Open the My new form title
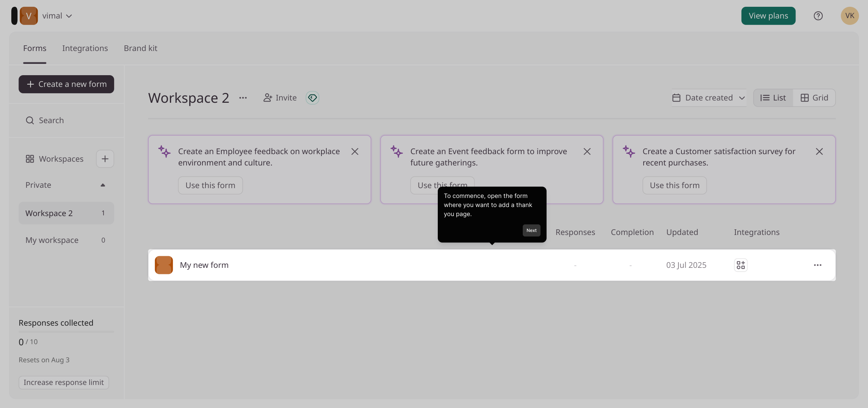The height and width of the screenshot is (408, 868). [204, 265]
